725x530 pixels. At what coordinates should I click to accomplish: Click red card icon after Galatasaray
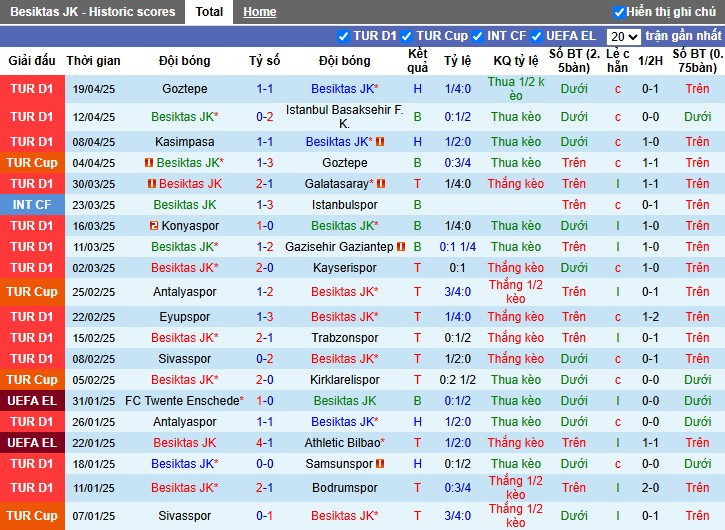[381, 184]
